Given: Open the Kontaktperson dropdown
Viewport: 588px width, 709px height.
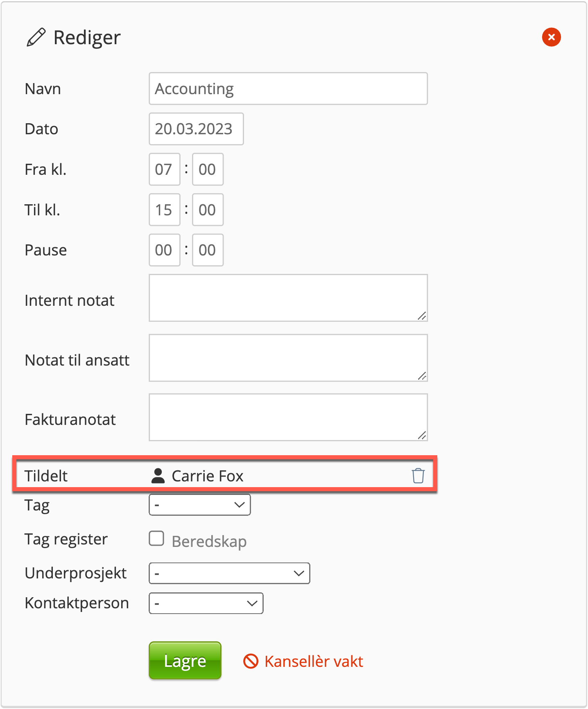Looking at the screenshot, I should click(206, 603).
